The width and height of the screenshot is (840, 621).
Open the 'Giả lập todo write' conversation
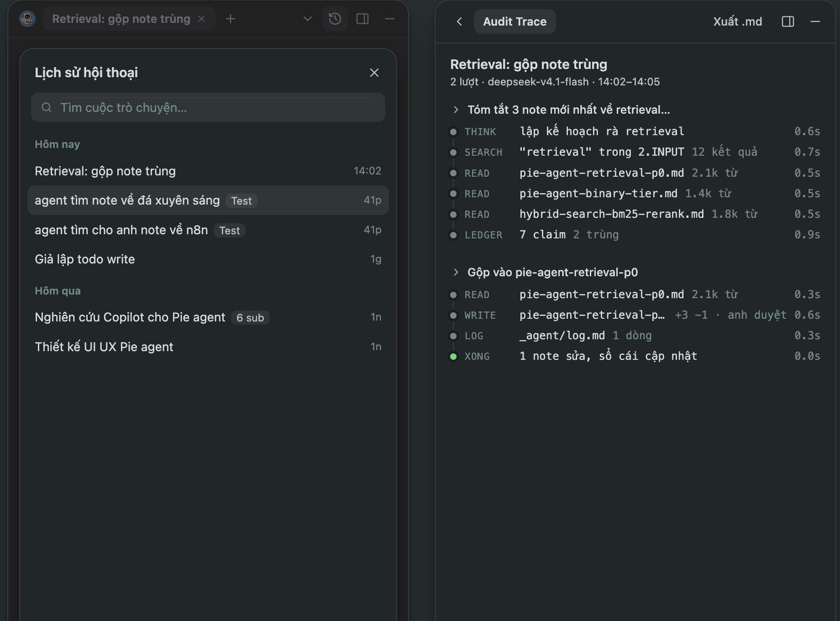208,259
